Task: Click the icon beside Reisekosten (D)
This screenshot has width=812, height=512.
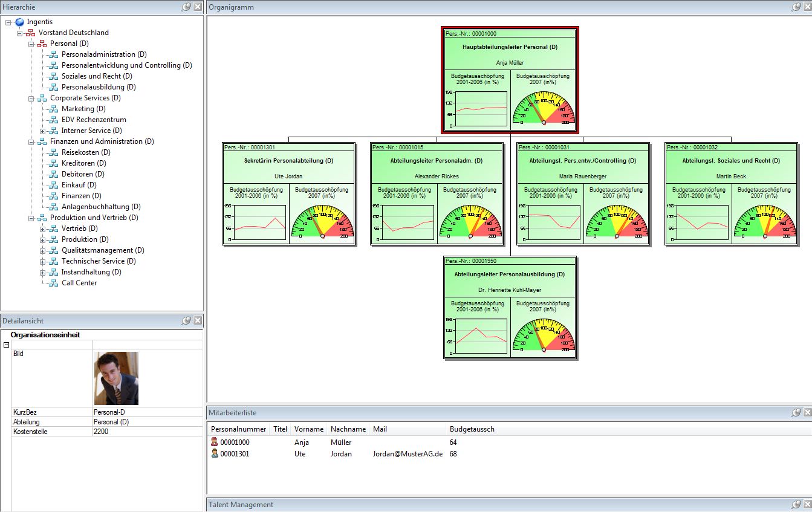Action: 54,152
